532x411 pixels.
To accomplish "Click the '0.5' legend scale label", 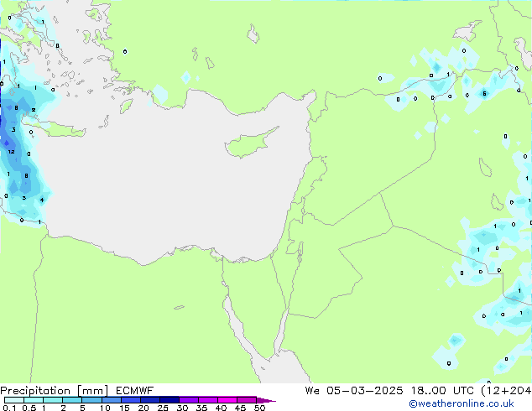I will tap(29, 408).
